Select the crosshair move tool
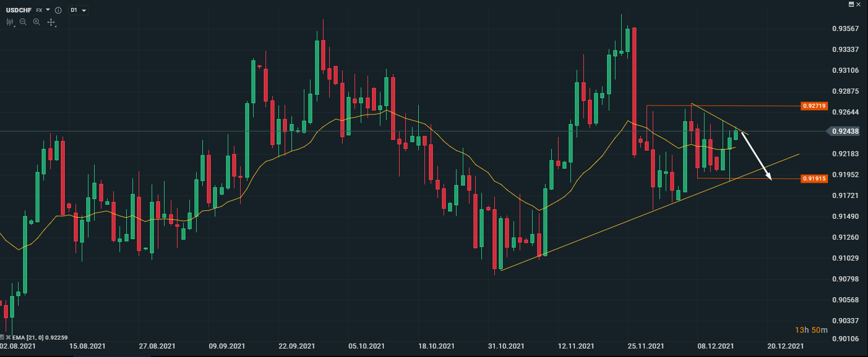Screen dimensions: 868x357 (51, 22)
